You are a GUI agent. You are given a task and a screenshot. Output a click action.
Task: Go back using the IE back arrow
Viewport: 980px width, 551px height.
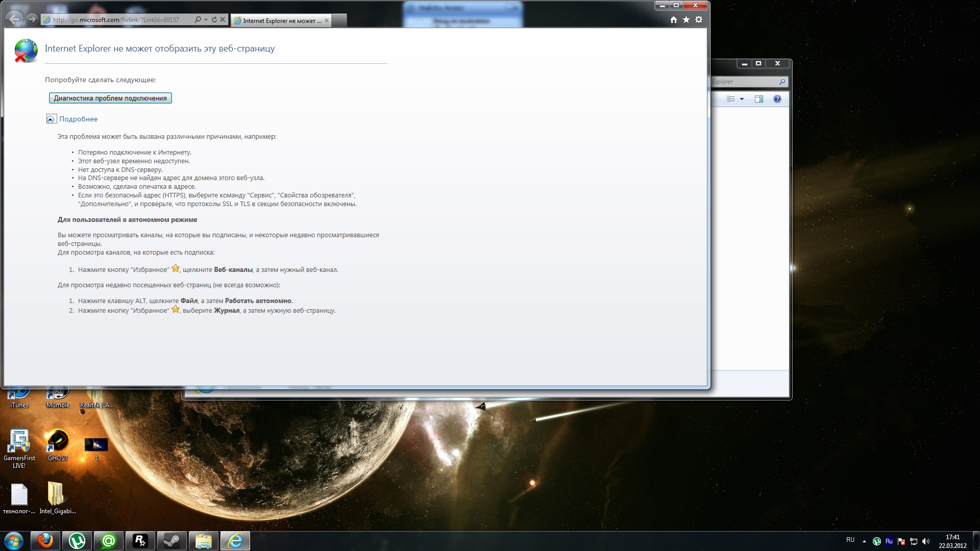pyautogui.click(x=14, y=19)
